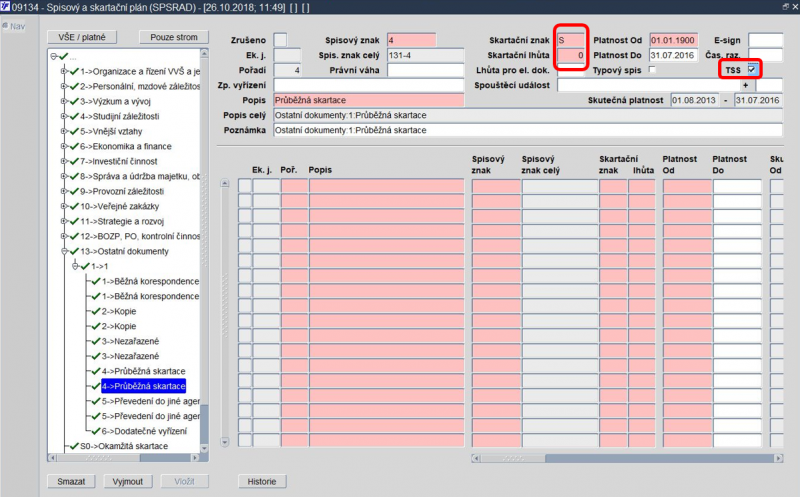
Task: Click the Vložit button
Action: 184,481
